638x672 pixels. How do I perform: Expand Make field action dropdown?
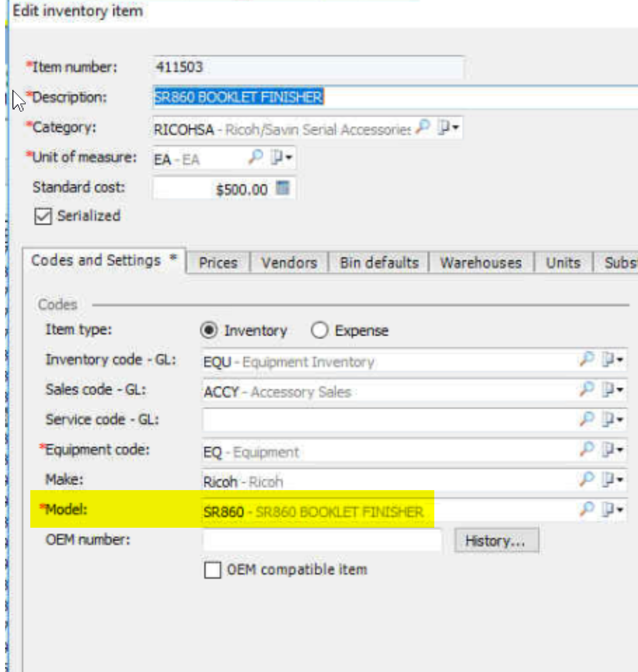(x=612, y=479)
